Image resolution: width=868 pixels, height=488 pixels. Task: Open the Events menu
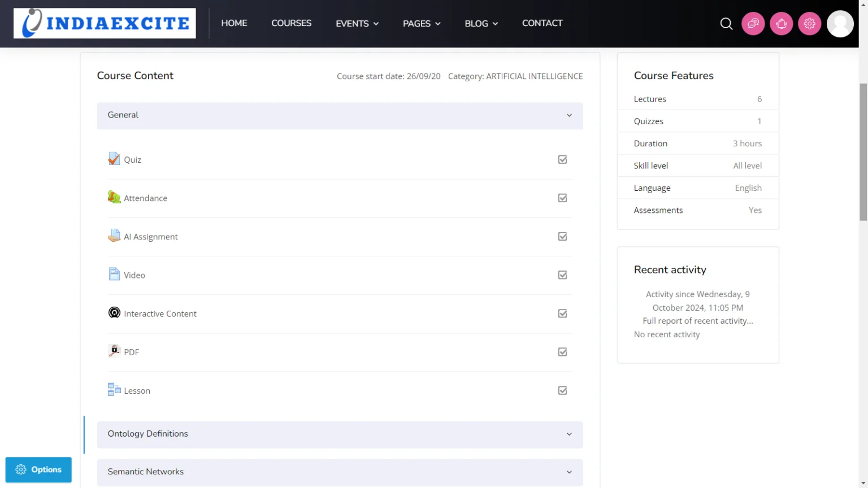(x=357, y=24)
